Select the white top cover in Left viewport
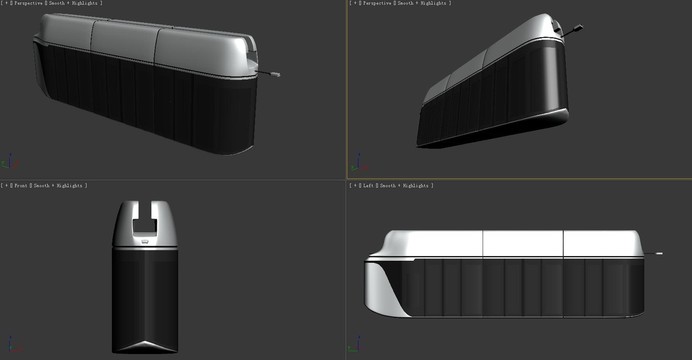The image size is (692, 360). [x=508, y=244]
